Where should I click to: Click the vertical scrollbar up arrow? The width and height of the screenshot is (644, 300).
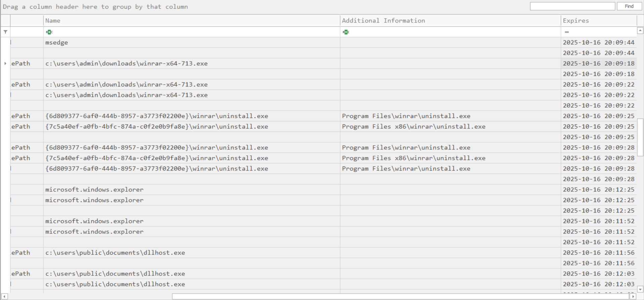[x=640, y=31]
